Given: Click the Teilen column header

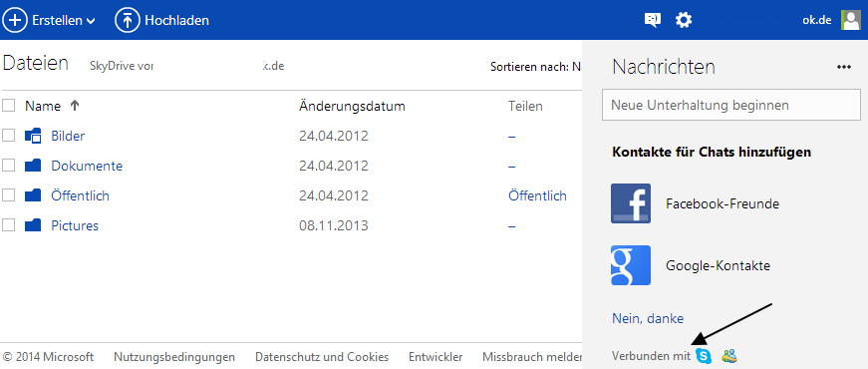Looking at the screenshot, I should [x=525, y=106].
